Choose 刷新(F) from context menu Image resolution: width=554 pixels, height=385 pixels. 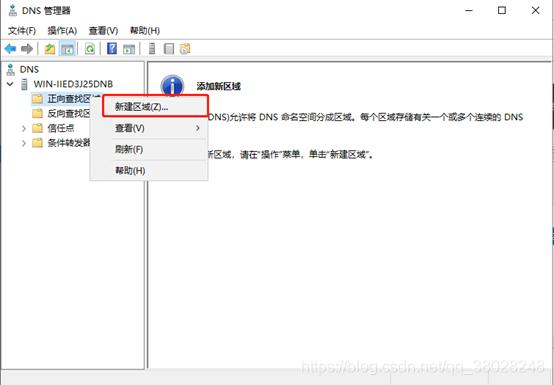[x=149, y=149]
